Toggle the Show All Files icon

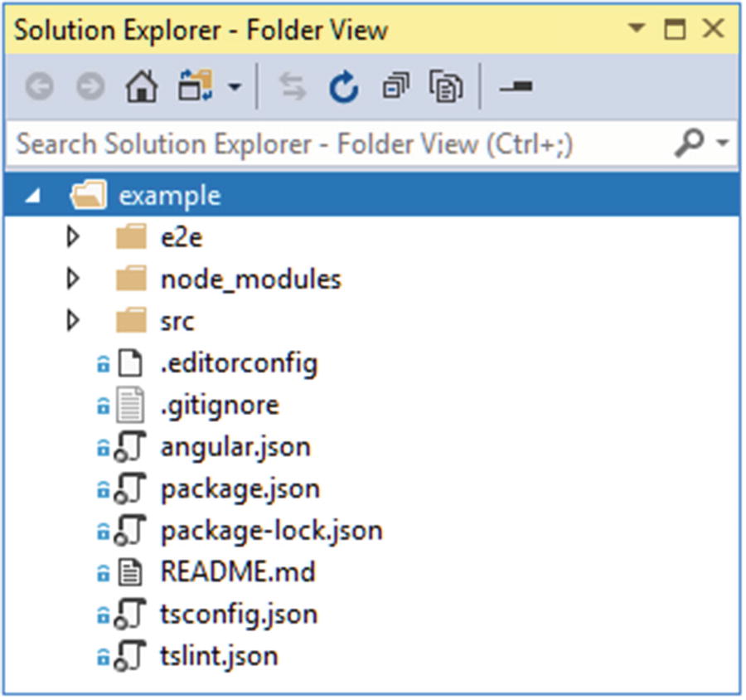445,87
